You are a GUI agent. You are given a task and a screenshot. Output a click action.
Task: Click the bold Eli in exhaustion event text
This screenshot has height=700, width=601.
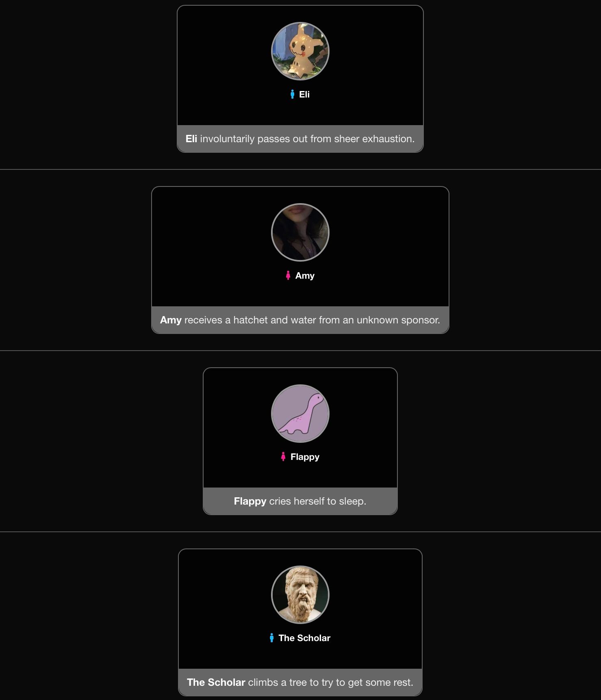[191, 139]
